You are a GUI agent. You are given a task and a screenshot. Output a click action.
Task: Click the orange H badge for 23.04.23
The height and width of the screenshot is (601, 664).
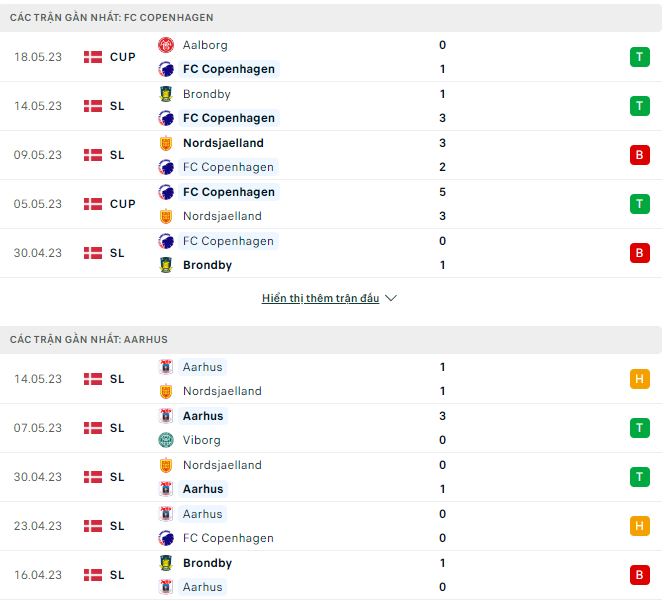coord(639,526)
